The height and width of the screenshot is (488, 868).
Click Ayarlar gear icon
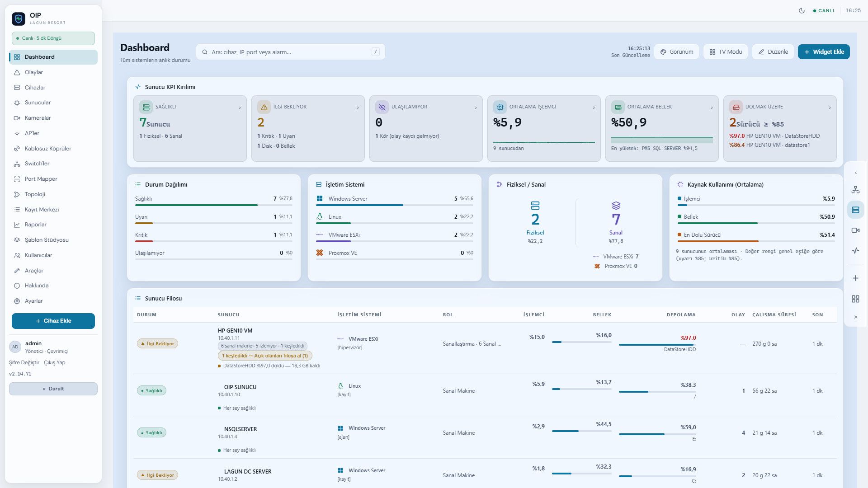click(x=17, y=301)
